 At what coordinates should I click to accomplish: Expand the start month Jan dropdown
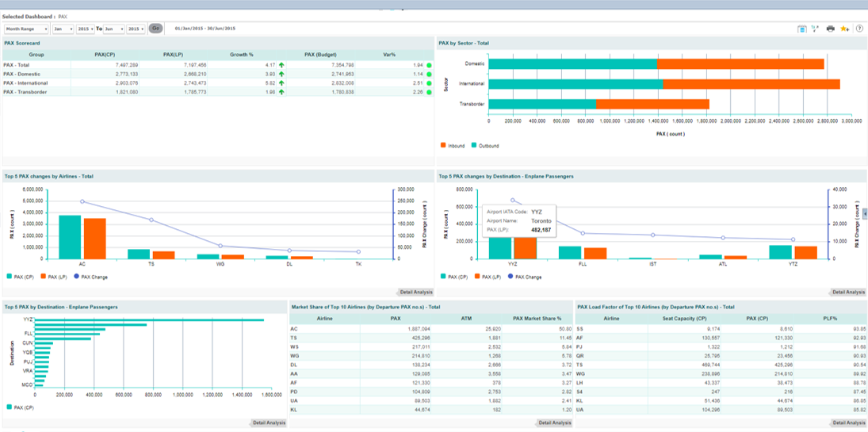(x=62, y=29)
